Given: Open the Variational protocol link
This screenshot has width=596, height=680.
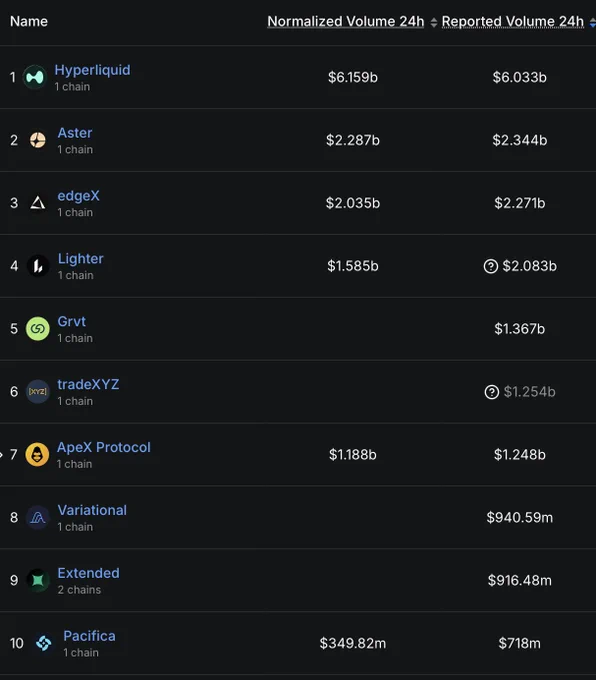Looking at the screenshot, I should click(92, 510).
